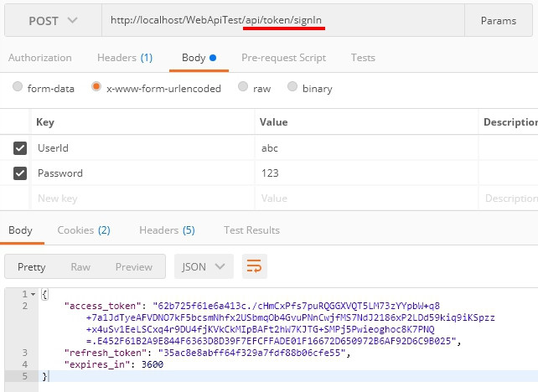The image size is (538, 392).
Task: Switch to Pretty response view
Action: [32, 267]
